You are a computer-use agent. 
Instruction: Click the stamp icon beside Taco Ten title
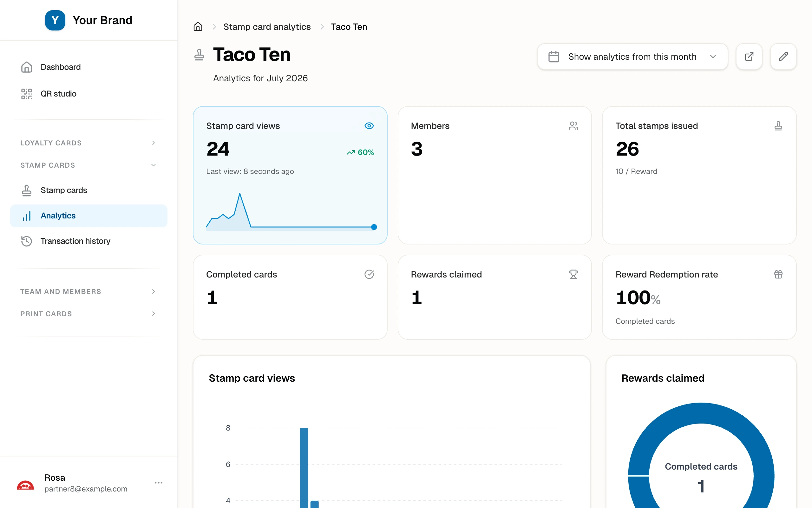click(199, 55)
